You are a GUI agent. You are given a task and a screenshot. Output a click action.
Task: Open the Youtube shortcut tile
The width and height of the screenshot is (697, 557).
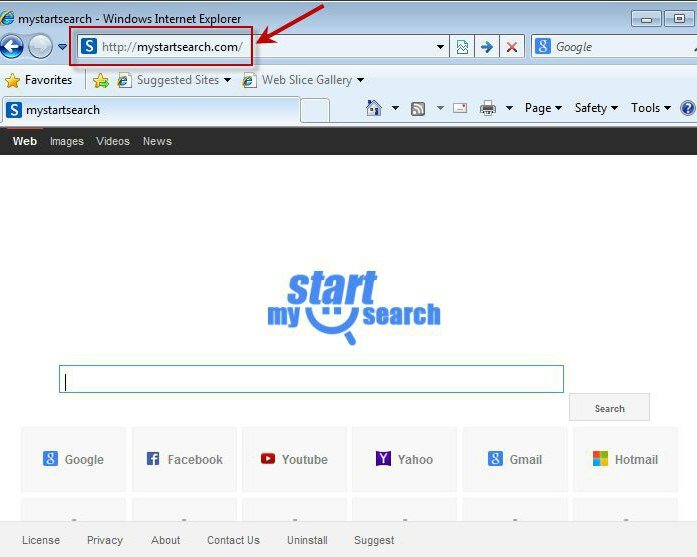pos(294,459)
